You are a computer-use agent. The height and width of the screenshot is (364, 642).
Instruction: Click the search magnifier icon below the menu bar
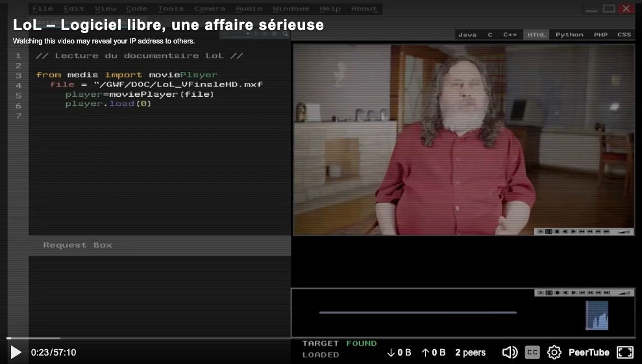click(286, 34)
